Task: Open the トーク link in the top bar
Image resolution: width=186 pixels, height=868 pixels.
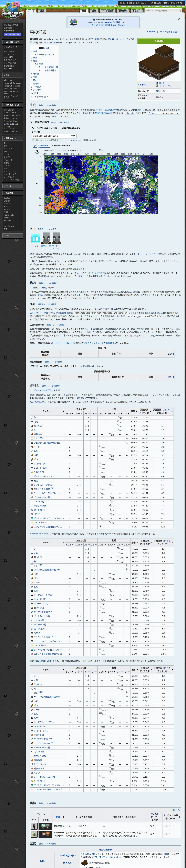Action: point(150,3)
